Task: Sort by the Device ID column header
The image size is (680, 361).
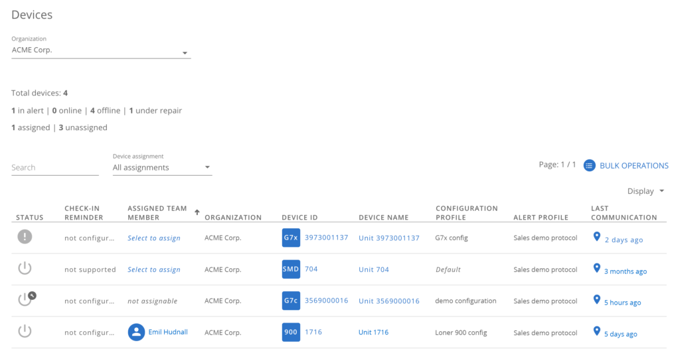Action: coord(300,217)
